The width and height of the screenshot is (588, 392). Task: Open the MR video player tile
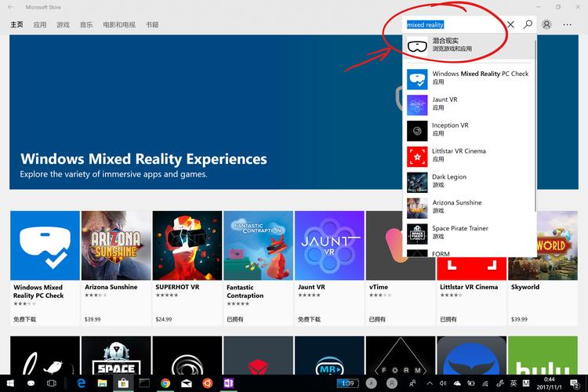tap(329, 355)
